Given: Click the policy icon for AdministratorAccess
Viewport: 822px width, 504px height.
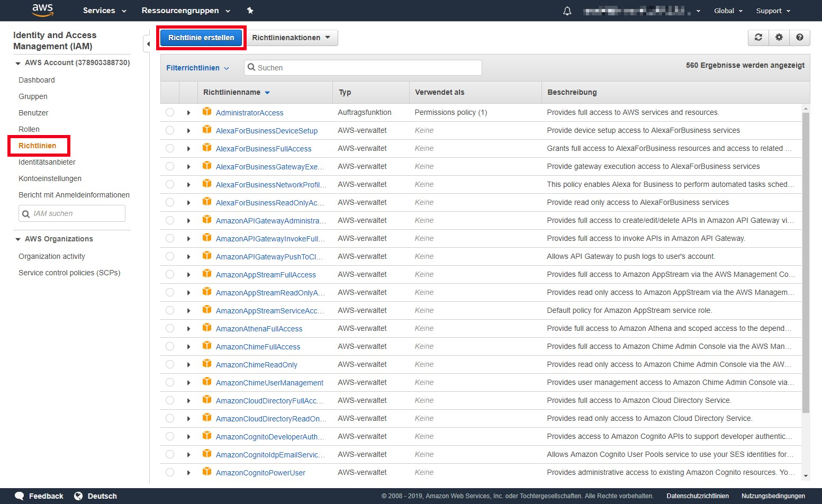Looking at the screenshot, I should tap(207, 112).
